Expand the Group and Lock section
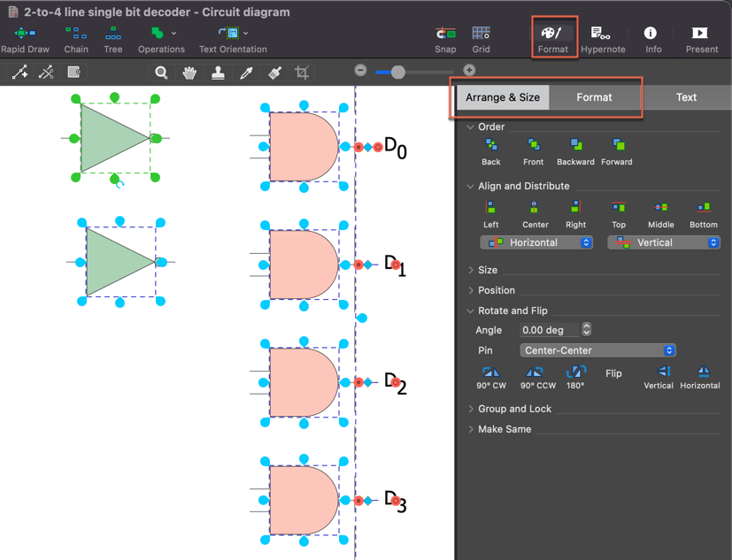 [471, 409]
